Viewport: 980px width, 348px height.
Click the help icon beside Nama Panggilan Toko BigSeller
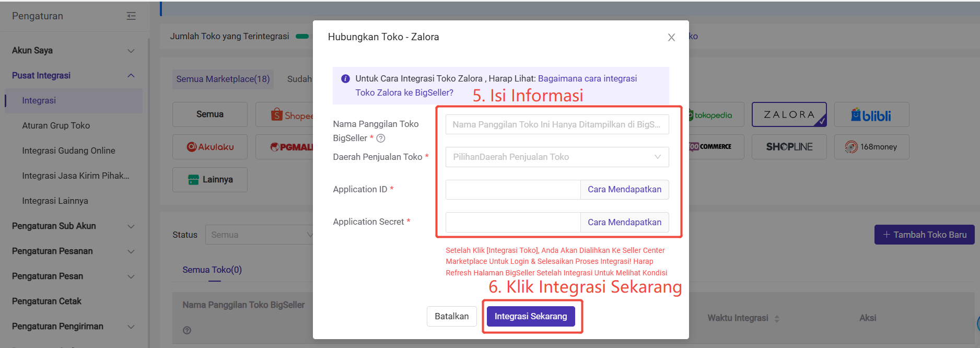coord(381,138)
